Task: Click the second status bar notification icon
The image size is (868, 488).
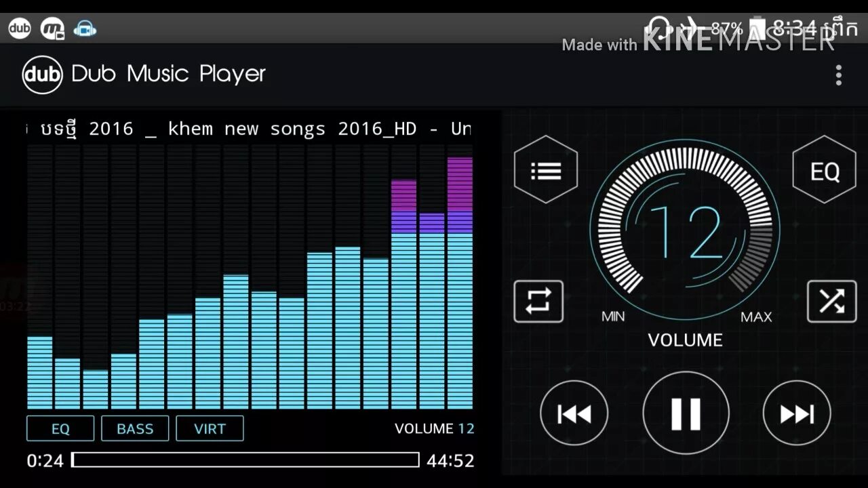Action: tap(52, 28)
